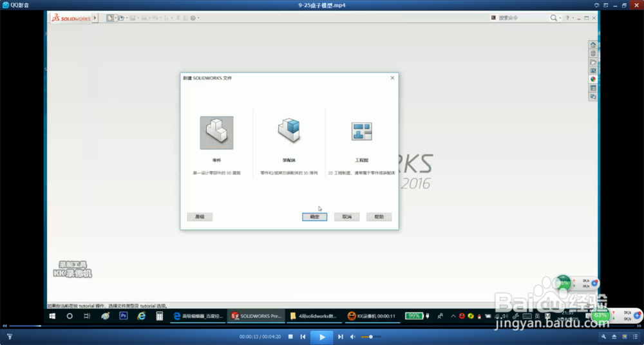Click the playback time display 00:00:13 / 00:04:20
Image resolution: width=644 pixels, height=345 pixels.
pyautogui.click(x=260, y=337)
